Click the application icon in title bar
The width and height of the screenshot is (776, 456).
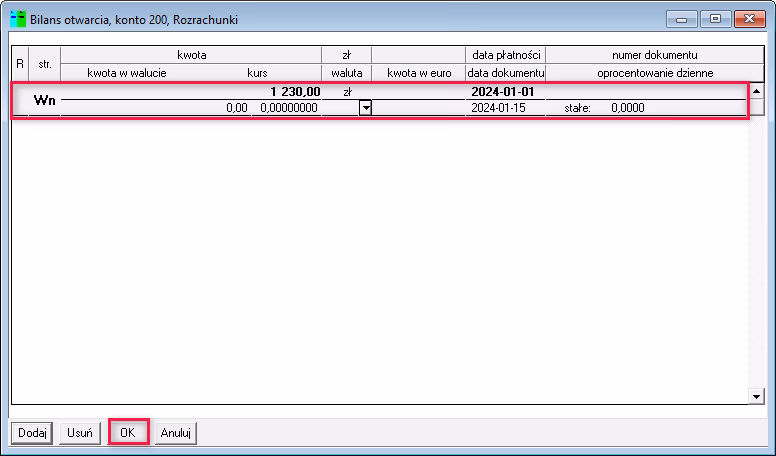(17, 19)
